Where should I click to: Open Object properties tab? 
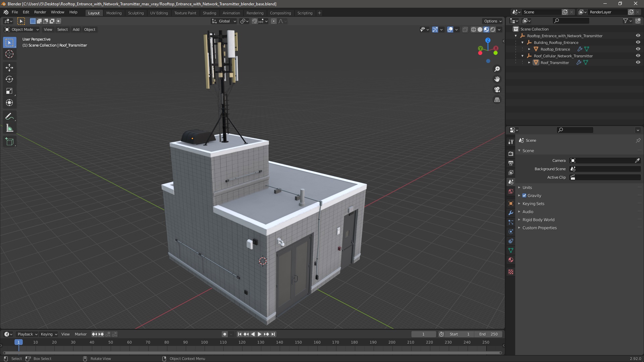coord(511,203)
